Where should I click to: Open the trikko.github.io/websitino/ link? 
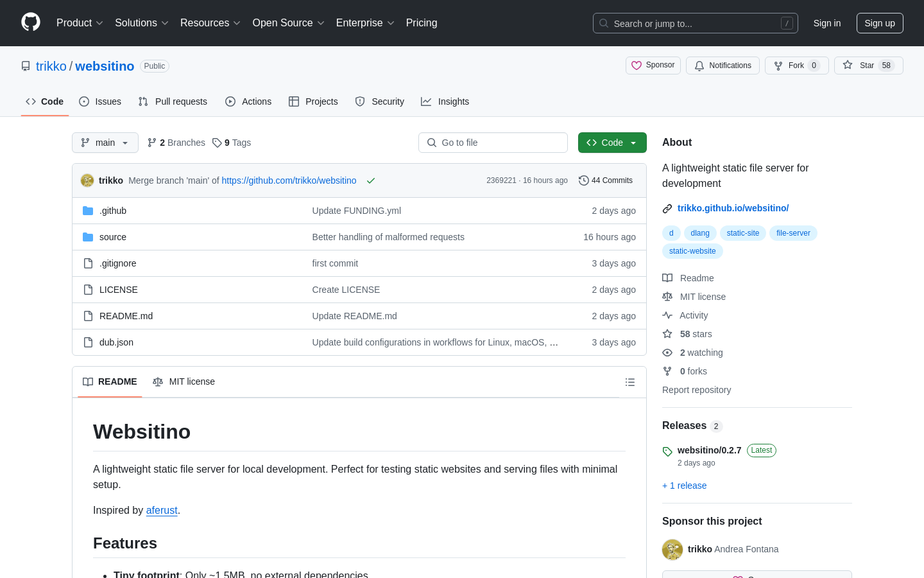point(733,208)
